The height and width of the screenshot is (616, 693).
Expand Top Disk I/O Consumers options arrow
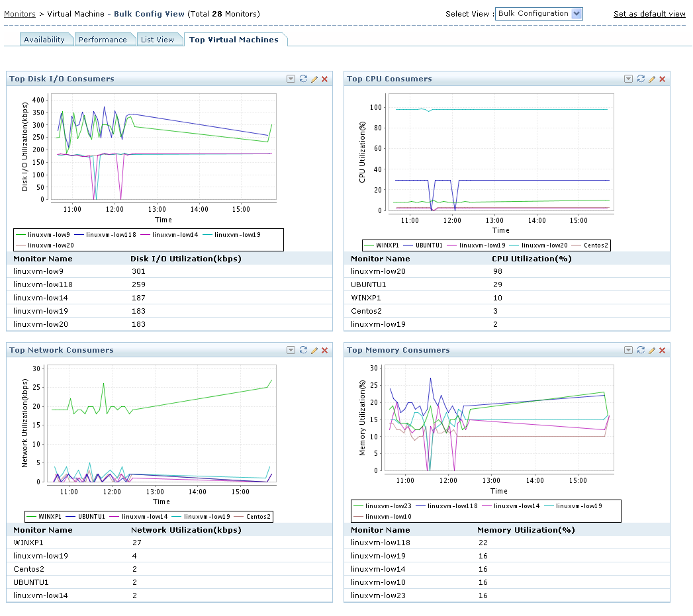coord(291,79)
